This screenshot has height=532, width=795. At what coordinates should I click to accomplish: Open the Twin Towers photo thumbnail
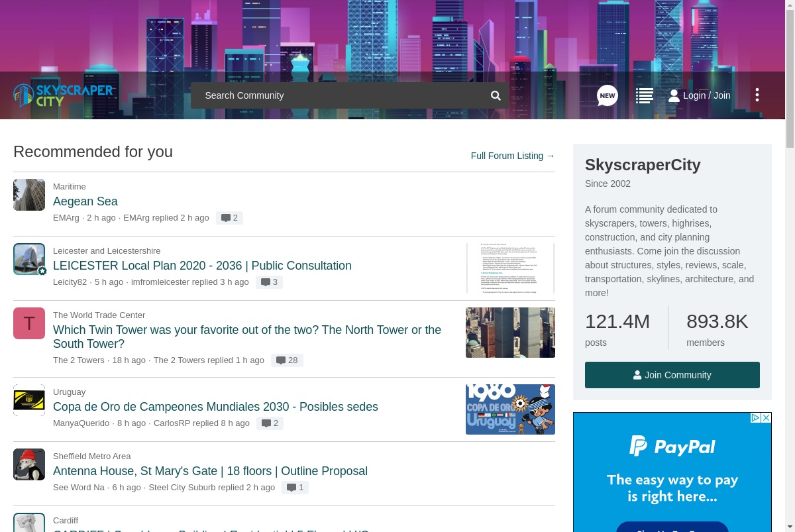pos(510,333)
